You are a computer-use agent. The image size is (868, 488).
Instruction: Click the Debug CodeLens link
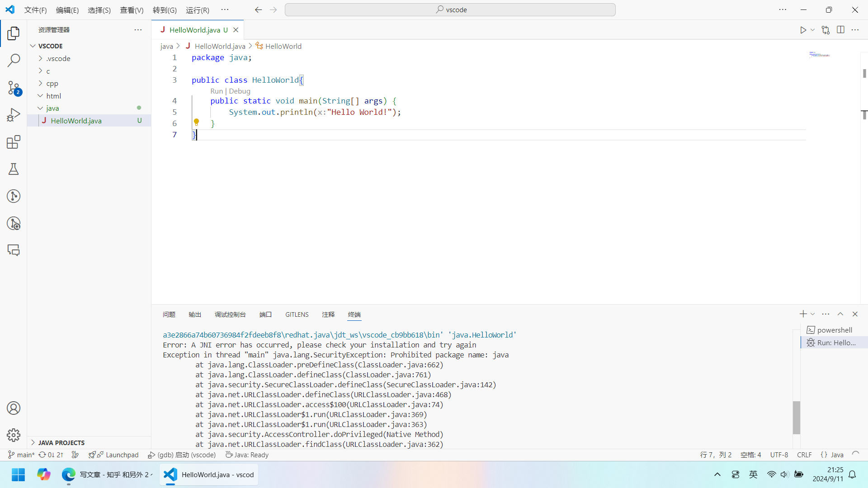click(240, 91)
